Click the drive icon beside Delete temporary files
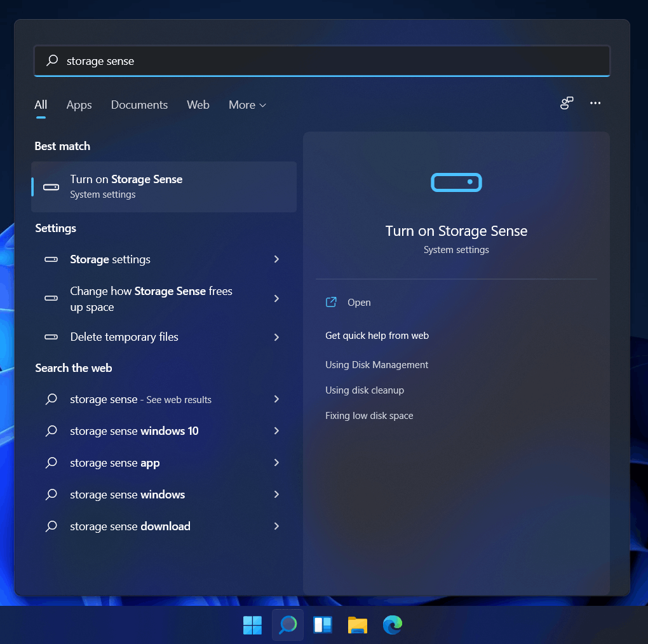 tap(51, 337)
